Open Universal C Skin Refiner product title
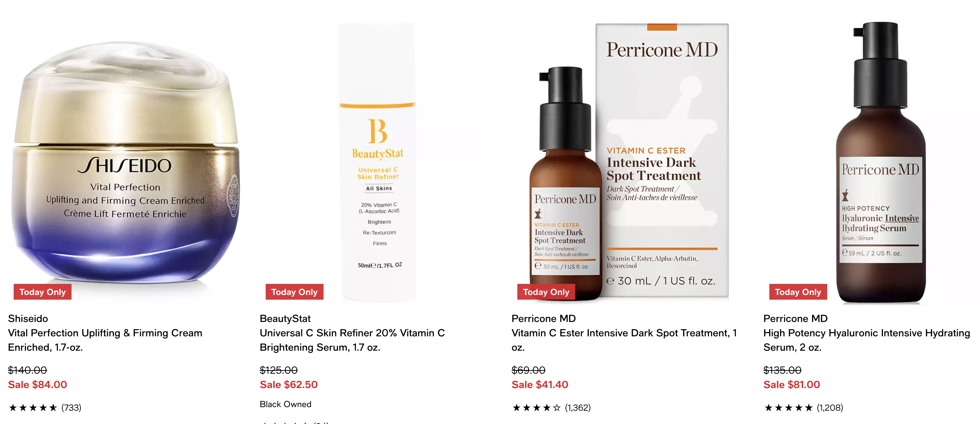Screen dimensions: 980x424 [x=352, y=340]
